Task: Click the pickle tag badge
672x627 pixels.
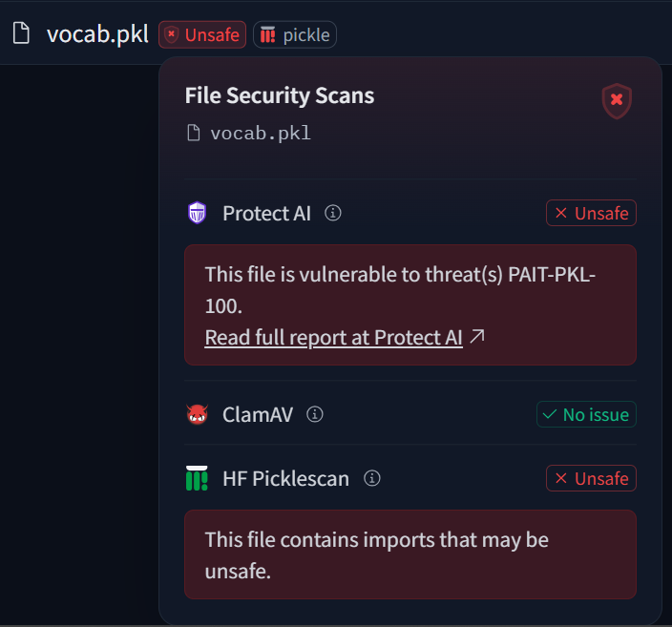Action: [295, 35]
